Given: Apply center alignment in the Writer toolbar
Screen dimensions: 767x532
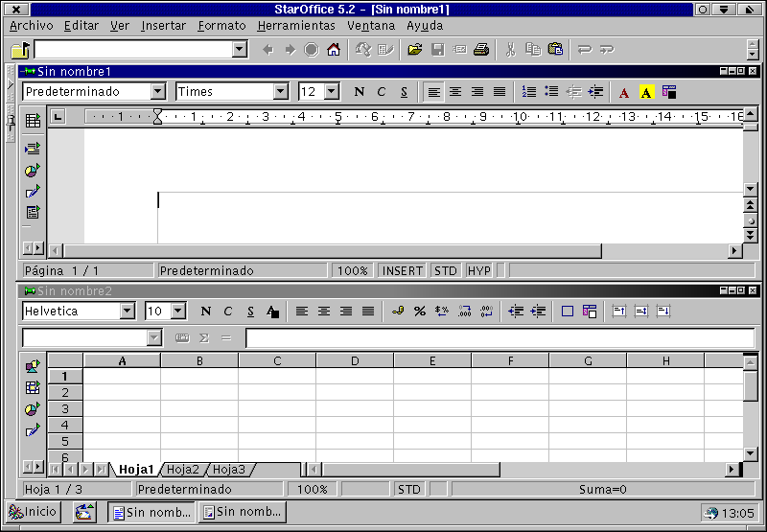Looking at the screenshot, I should 455,92.
